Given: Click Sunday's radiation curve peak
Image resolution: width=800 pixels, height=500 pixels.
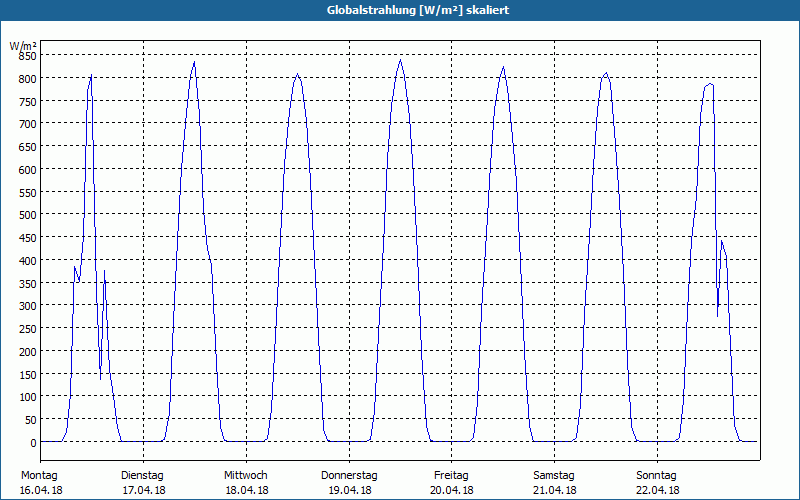Looking at the screenshot, I should coord(710,84).
